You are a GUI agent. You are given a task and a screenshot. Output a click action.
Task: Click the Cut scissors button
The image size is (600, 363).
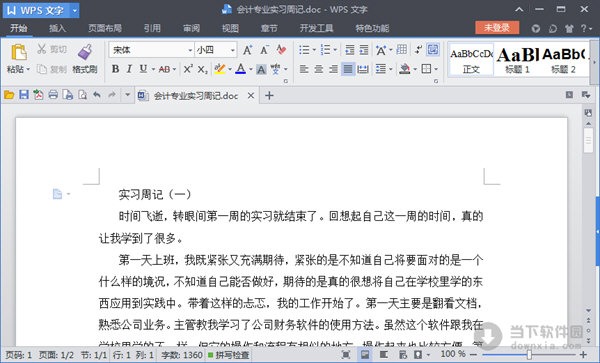(51, 49)
